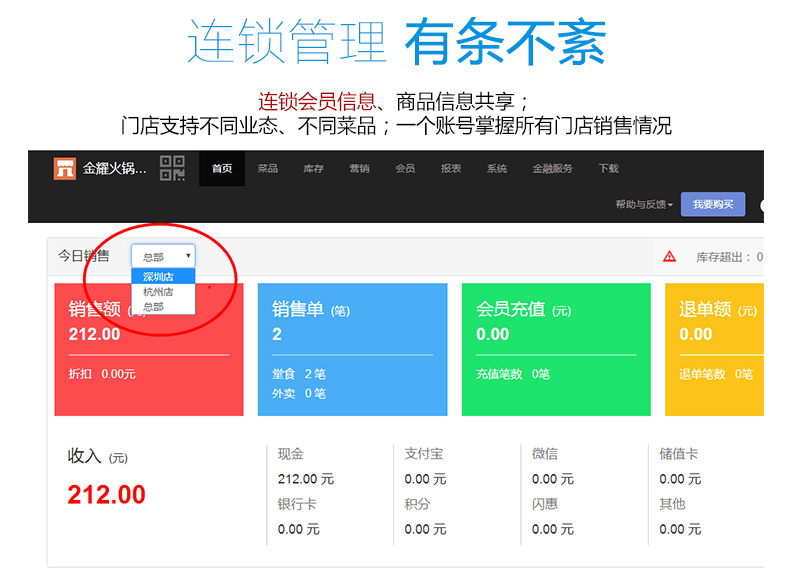The height and width of the screenshot is (578, 790).
Task: Click the red inventory warning triangle
Action: (x=669, y=257)
